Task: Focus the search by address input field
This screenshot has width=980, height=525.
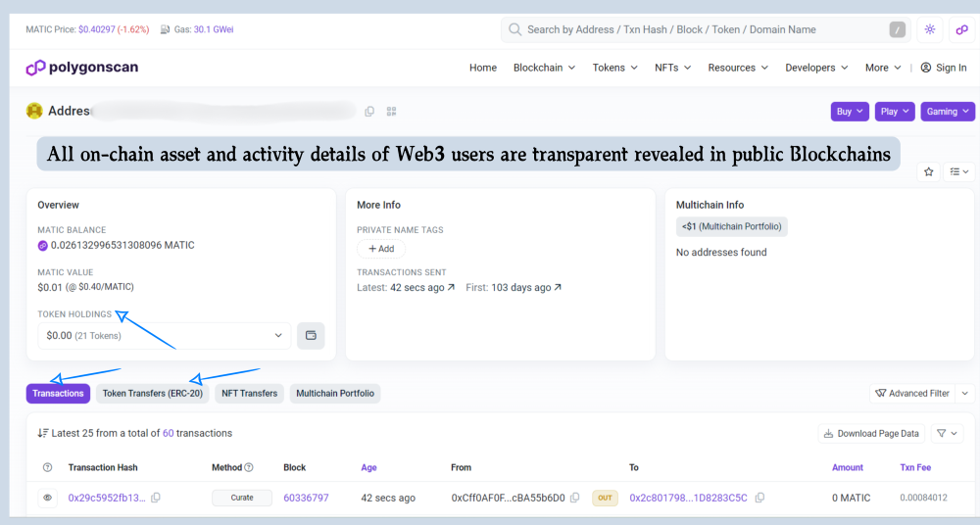Action: click(x=707, y=29)
